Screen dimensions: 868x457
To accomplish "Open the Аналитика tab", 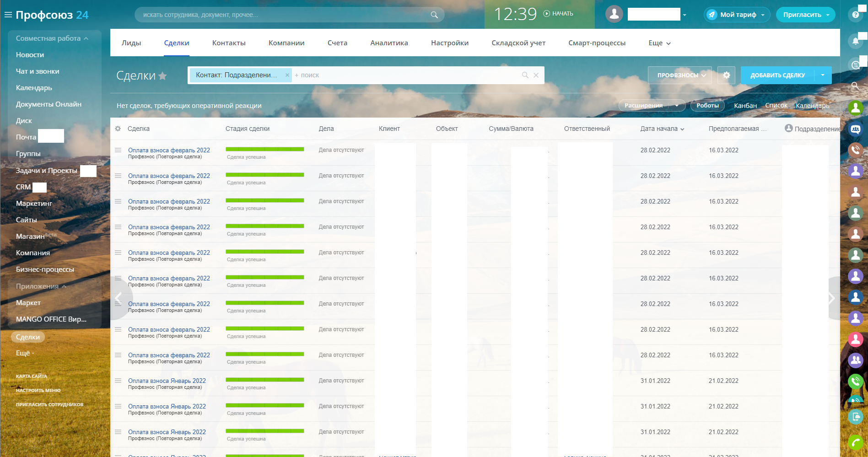I will [389, 43].
